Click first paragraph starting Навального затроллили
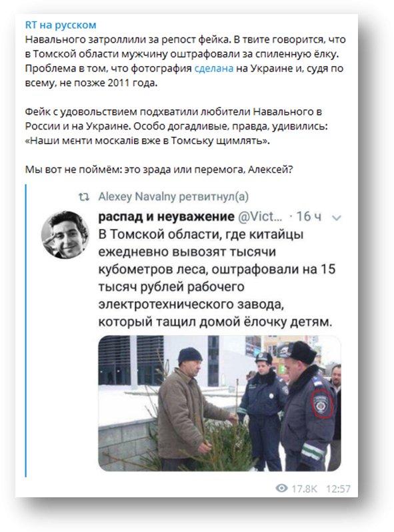This screenshot has width=394, height=532. (185, 61)
